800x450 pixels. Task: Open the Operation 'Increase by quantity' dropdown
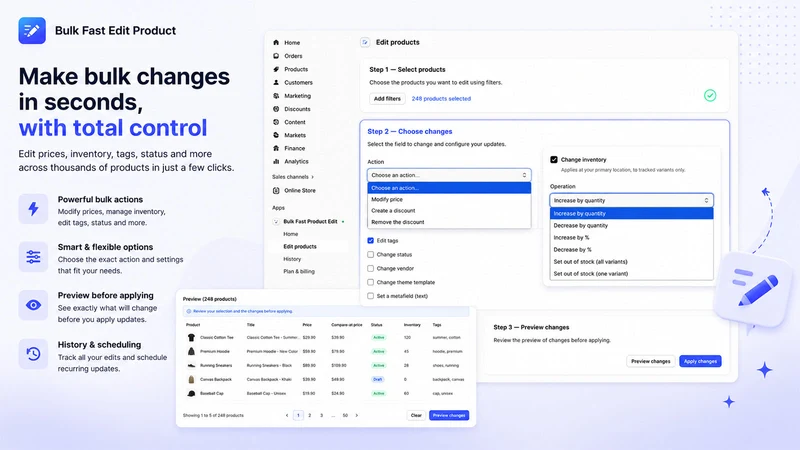pyautogui.click(x=631, y=200)
